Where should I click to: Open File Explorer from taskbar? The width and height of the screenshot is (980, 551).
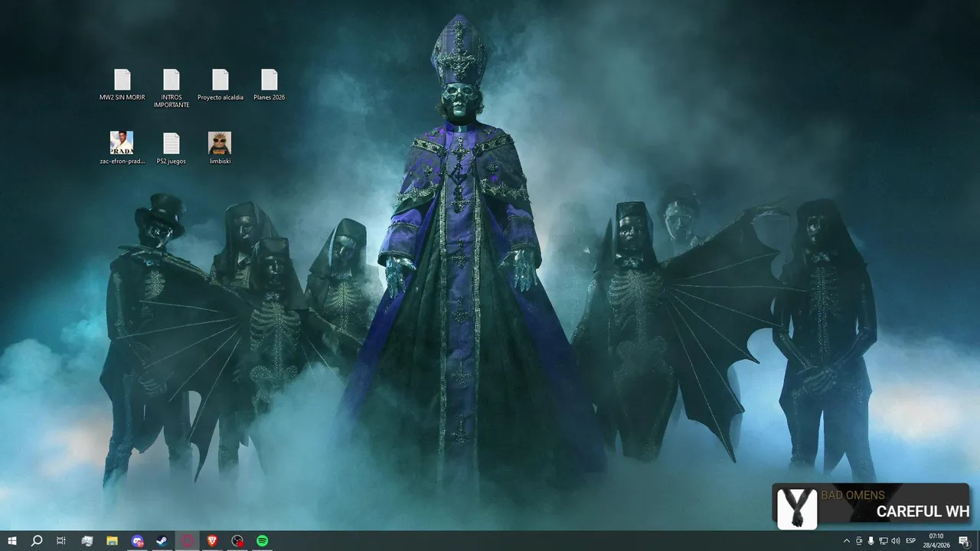pyautogui.click(x=112, y=540)
